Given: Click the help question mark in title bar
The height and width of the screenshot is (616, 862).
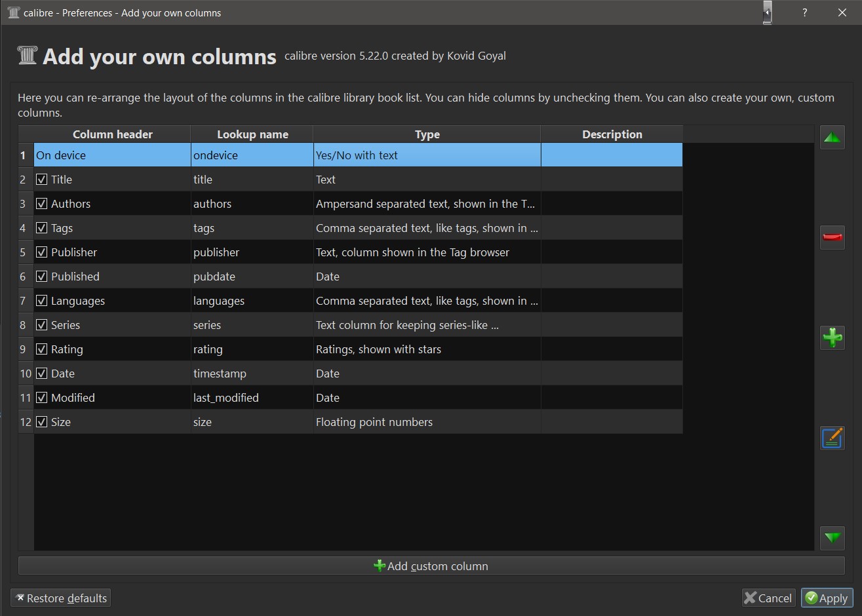Looking at the screenshot, I should pos(804,12).
